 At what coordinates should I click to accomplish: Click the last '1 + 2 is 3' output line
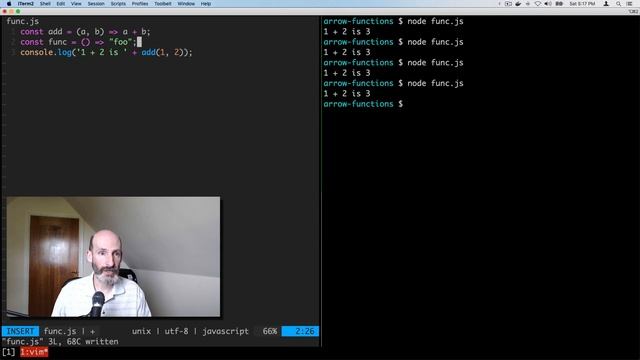tap(347, 93)
